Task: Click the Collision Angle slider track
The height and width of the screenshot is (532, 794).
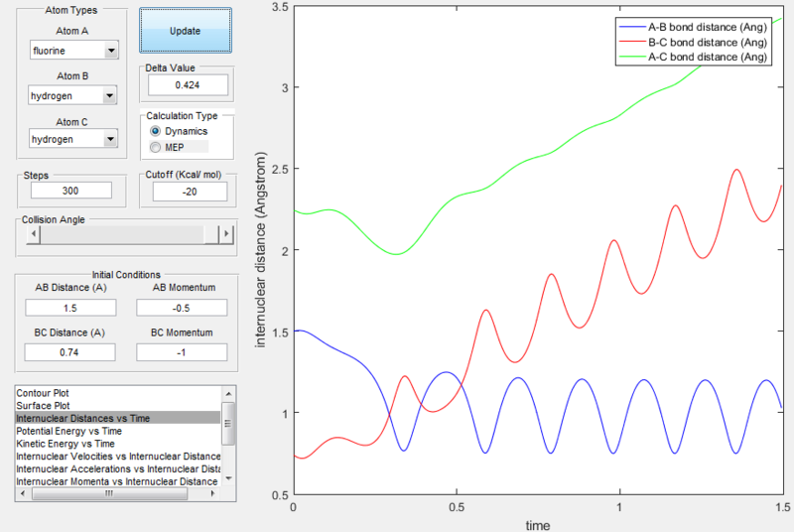Action: 121,234
